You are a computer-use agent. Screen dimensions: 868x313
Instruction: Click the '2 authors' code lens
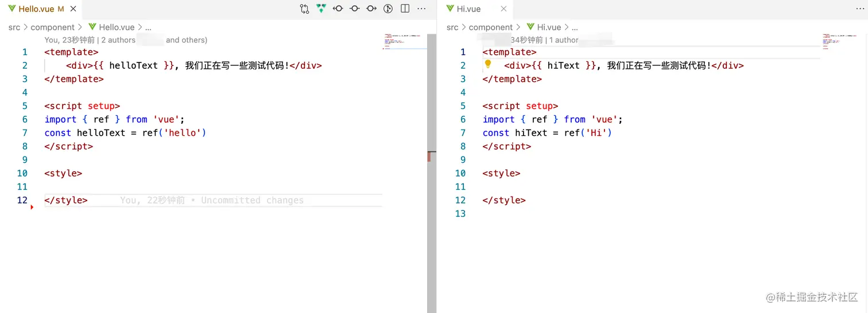118,40
